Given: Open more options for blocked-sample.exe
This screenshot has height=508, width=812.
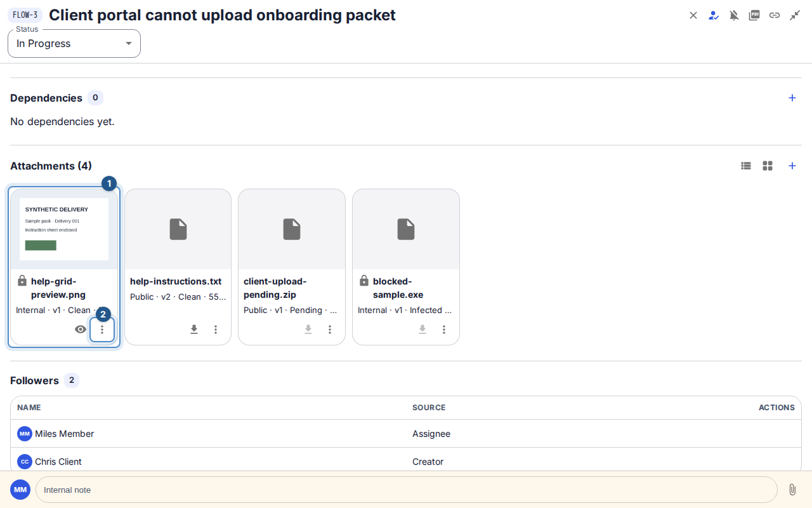Looking at the screenshot, I should point(444,330).
